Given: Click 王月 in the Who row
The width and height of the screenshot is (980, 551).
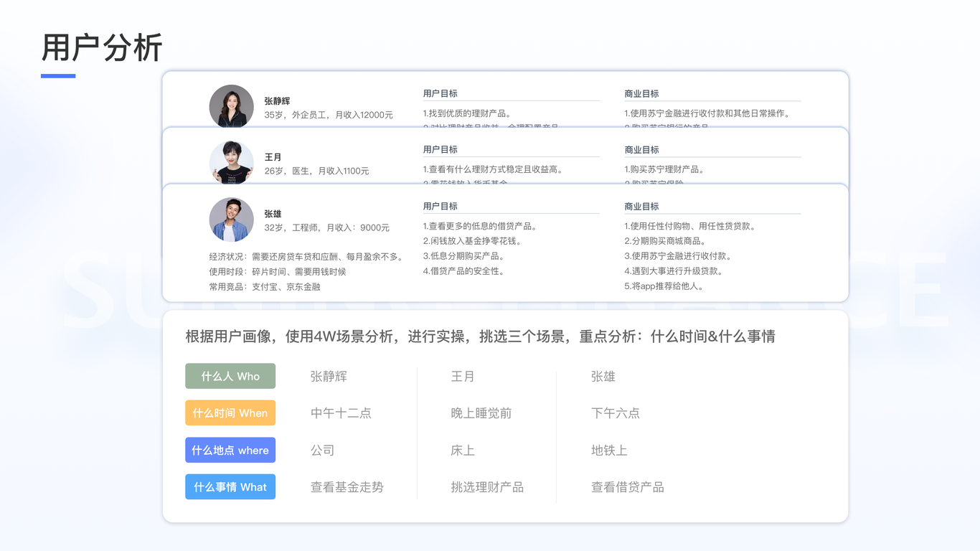Looking at the screenshot, I should pyautogui.click(x=463, y=376).
